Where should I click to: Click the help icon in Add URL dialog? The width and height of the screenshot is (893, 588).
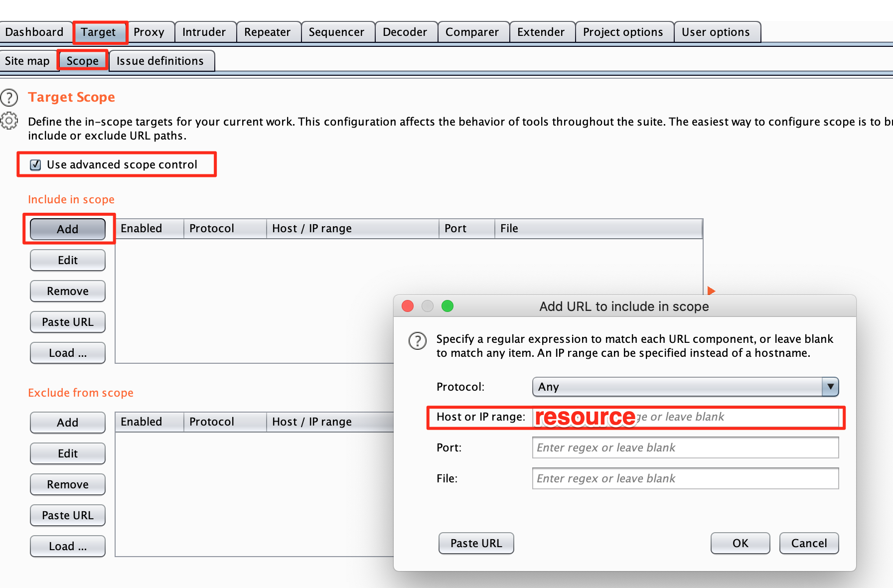tap(417, 341)
